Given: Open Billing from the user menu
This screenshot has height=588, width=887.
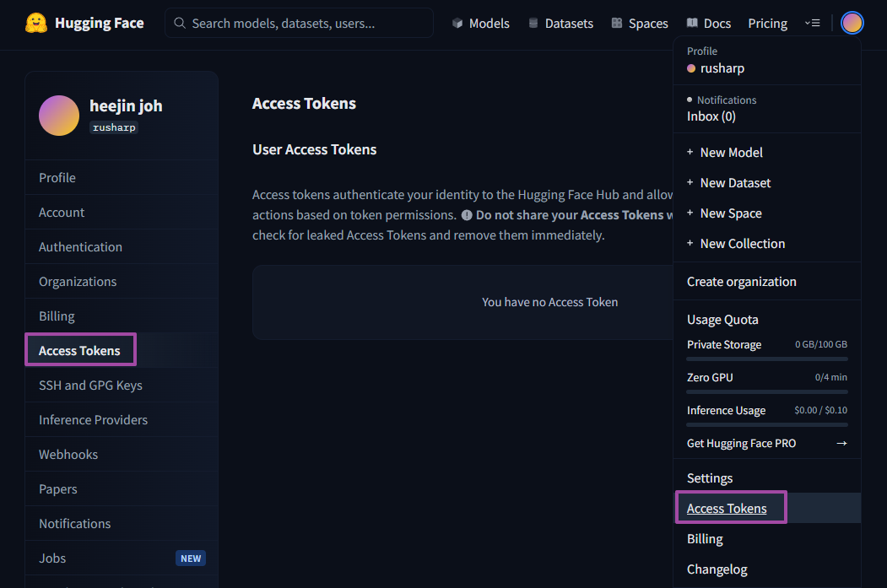Looking at the screenshot, I should [767, 539].
